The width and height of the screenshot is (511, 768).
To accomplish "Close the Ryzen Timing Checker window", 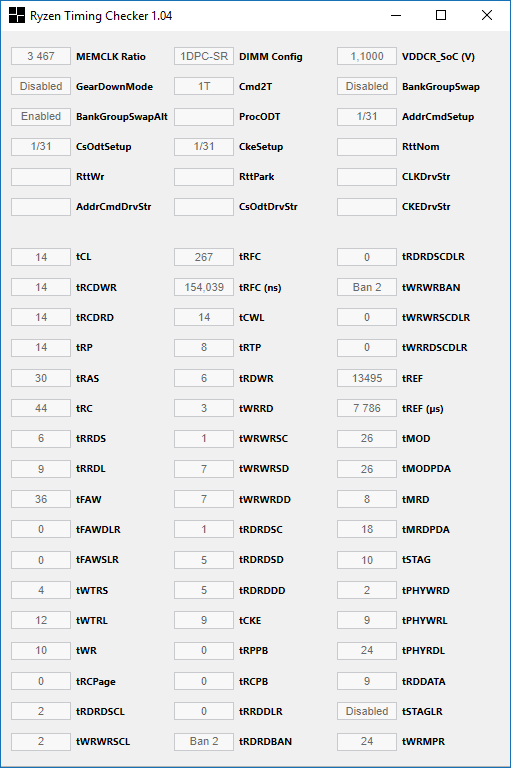I will point(487,16).
